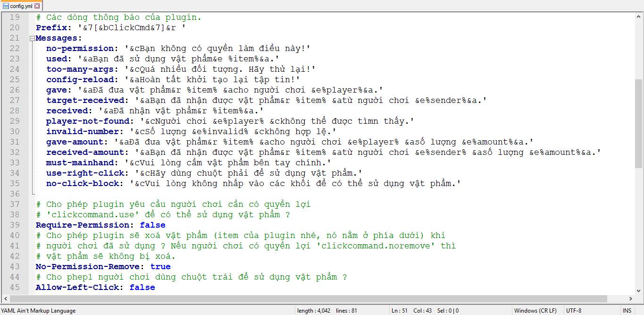Click the 'gave' key on line 26
This screenshot has height=315, width=644.
pos(57,90)
